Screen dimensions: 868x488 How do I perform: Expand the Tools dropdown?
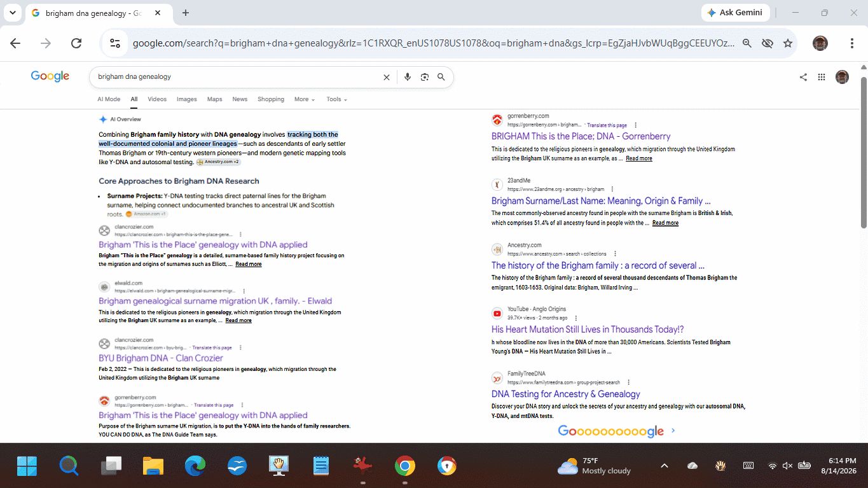(x=337, y=99)
